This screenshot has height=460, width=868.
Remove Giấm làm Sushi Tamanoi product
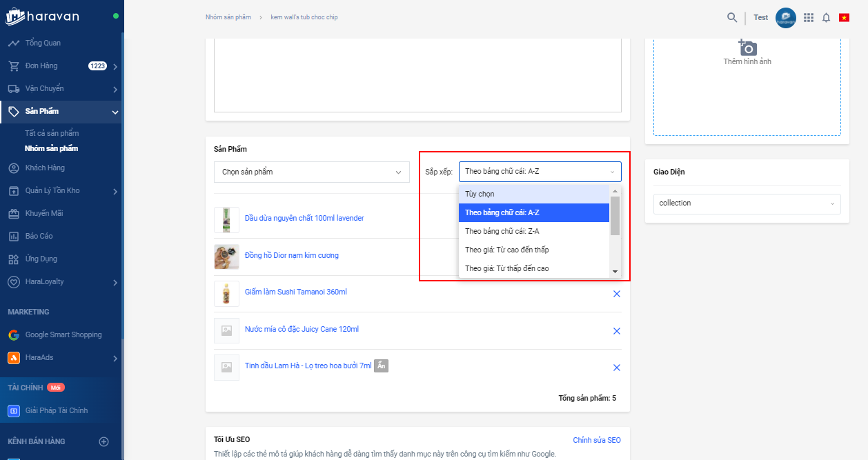(x=617, y=294)
